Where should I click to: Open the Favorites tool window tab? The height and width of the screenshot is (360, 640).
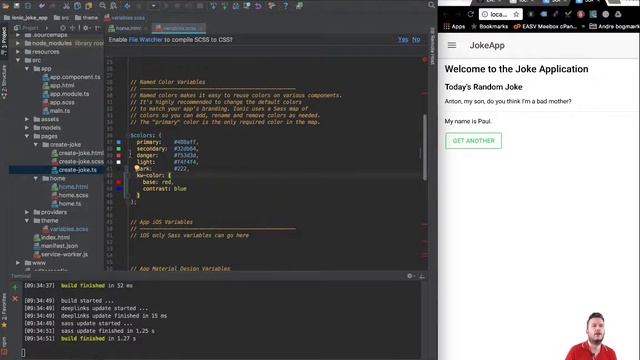(x=4, y=310)
